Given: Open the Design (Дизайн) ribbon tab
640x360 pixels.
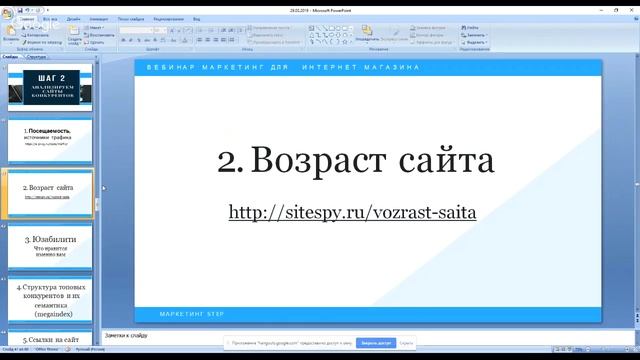Looking at the screenshot, I should coord(73,19).
